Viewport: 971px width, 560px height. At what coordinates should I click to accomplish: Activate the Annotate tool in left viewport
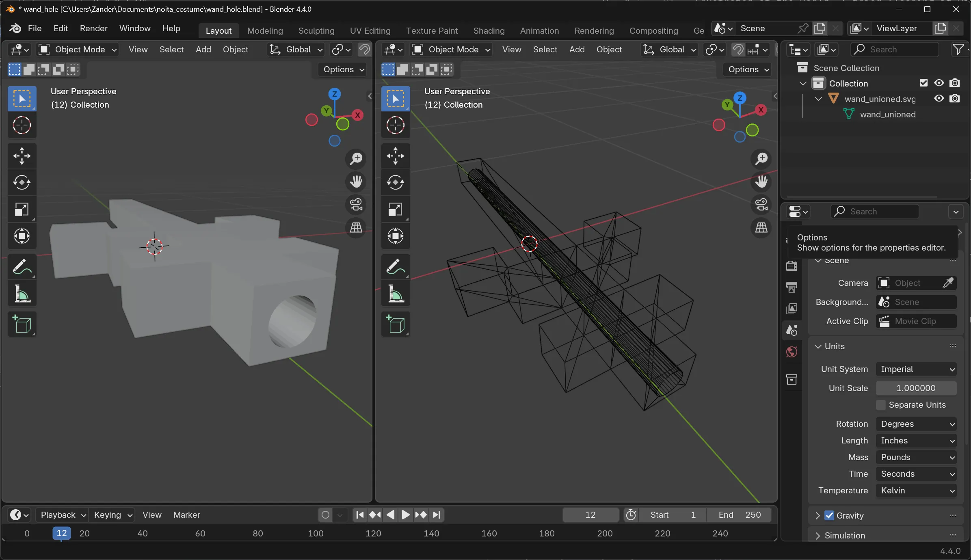[22, 267]
